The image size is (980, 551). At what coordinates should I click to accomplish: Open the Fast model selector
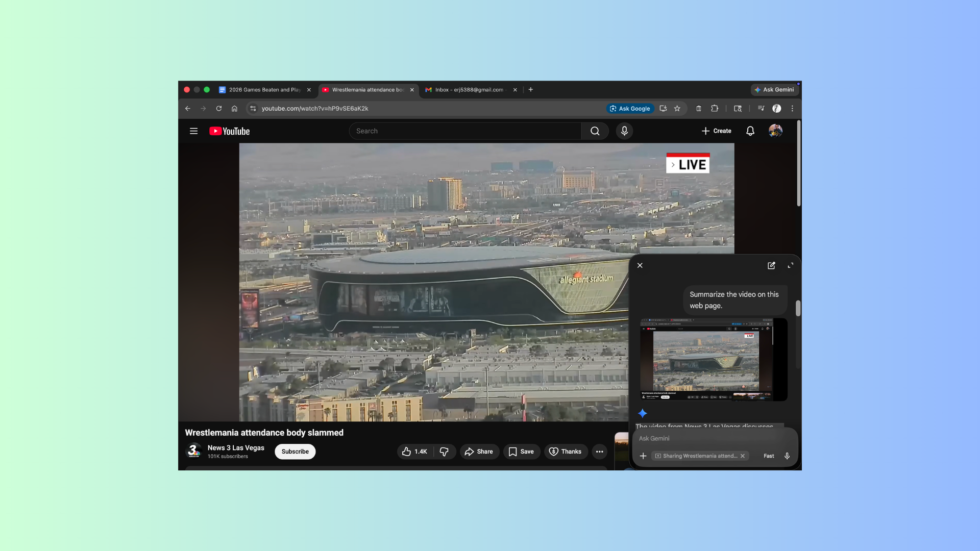click(x=769, y=456)
